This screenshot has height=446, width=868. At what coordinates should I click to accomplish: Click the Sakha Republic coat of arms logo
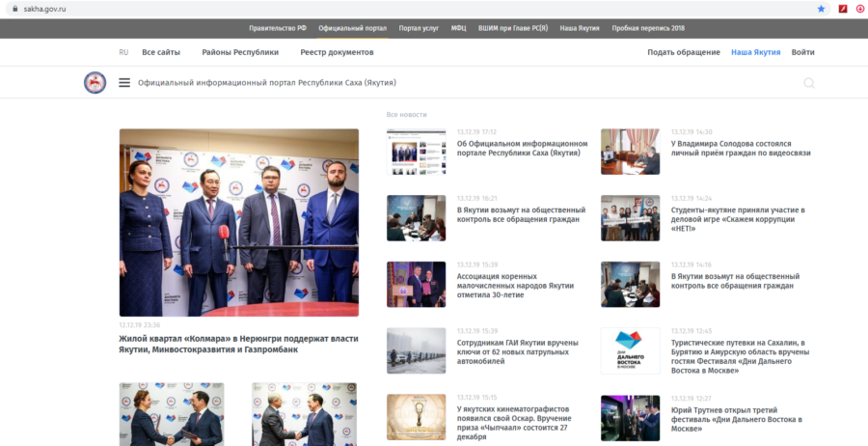click(95, 83)
